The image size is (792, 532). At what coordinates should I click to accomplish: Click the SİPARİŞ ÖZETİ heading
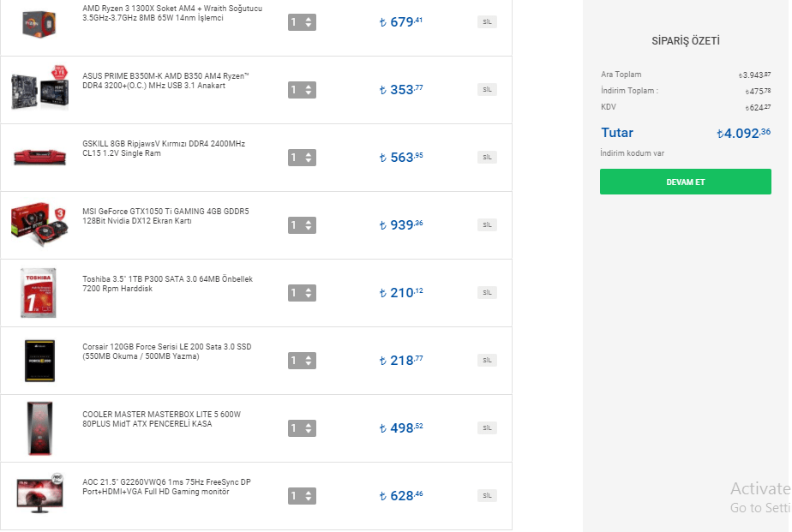click(x=686, y=41)
